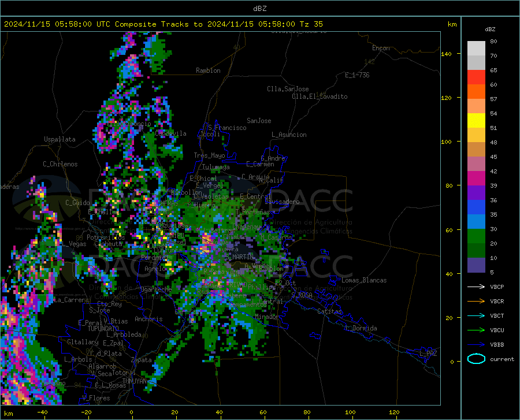Click the blue VBBB arrow in legend
This screenshot has width=520, height=420.
[476, 345]
